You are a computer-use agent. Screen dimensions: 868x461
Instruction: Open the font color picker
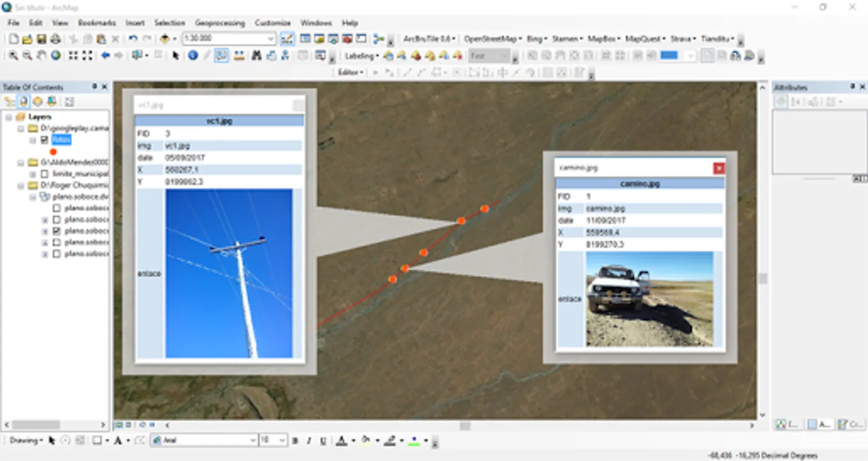pyautogui.click(x=344, y=441)
